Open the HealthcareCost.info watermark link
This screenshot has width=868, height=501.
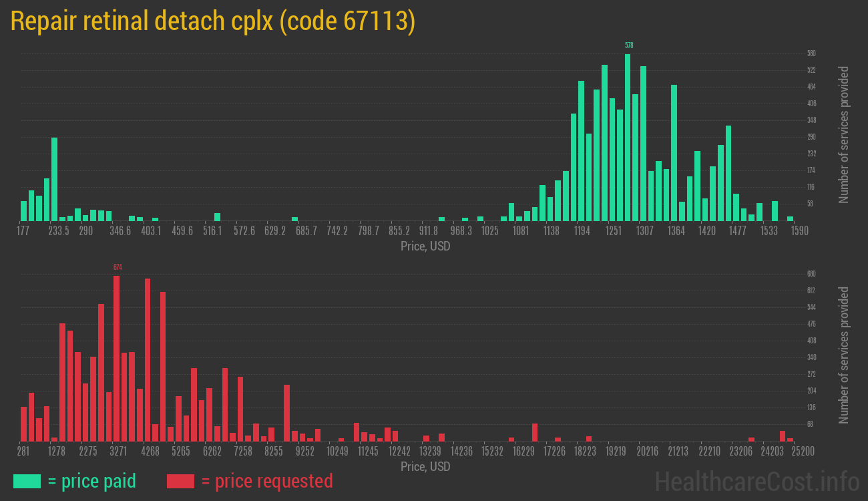click(756, 481)
